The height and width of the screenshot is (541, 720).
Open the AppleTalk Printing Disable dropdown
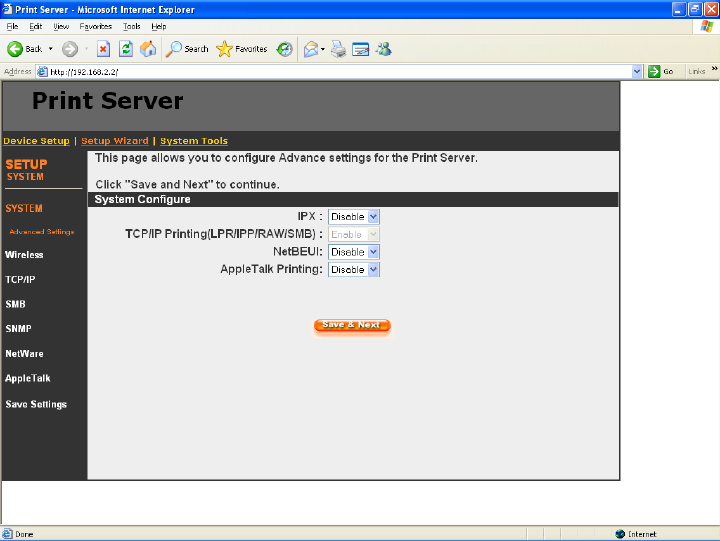pyautogui.click(x=354, y=270)
